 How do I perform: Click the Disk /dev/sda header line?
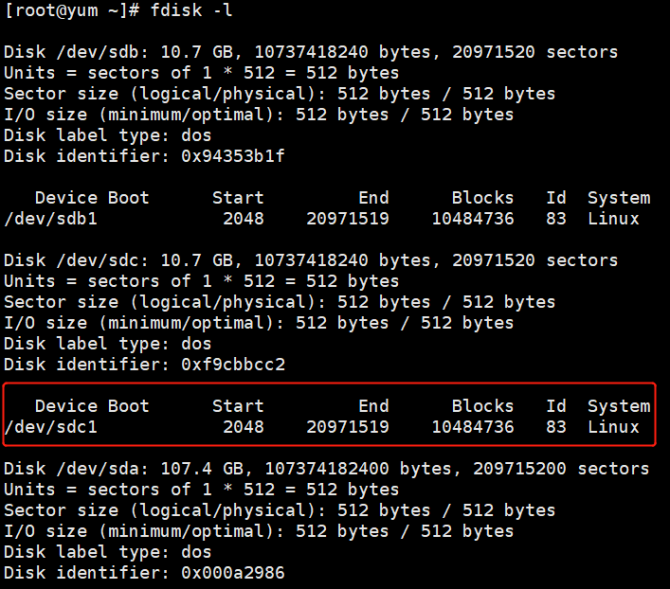tap(326, 469)
